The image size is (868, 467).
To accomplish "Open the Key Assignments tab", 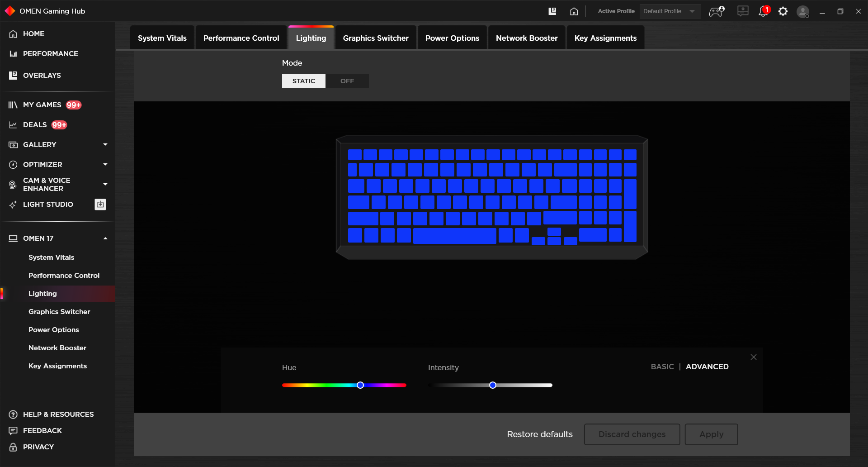I will [605, 38].
